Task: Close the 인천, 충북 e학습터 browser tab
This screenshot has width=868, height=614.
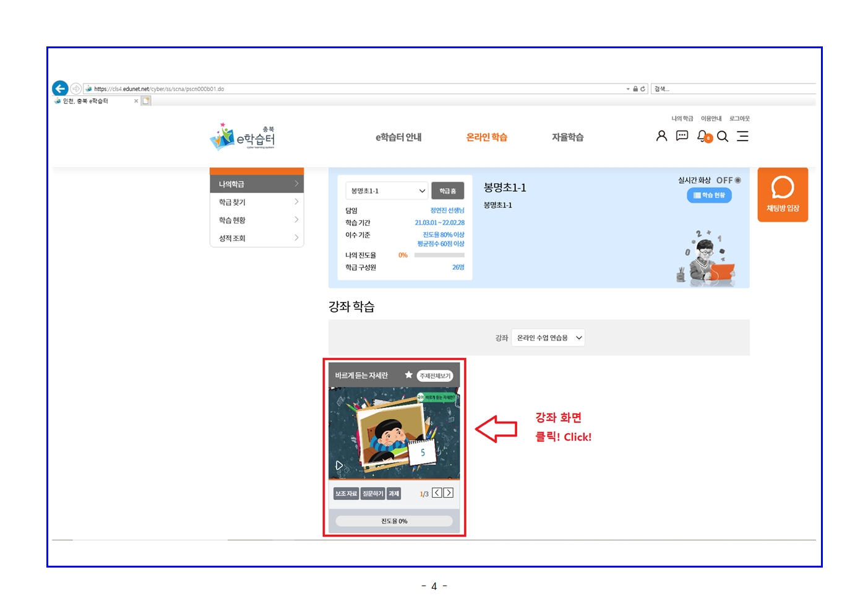Action: pos(136,101)
